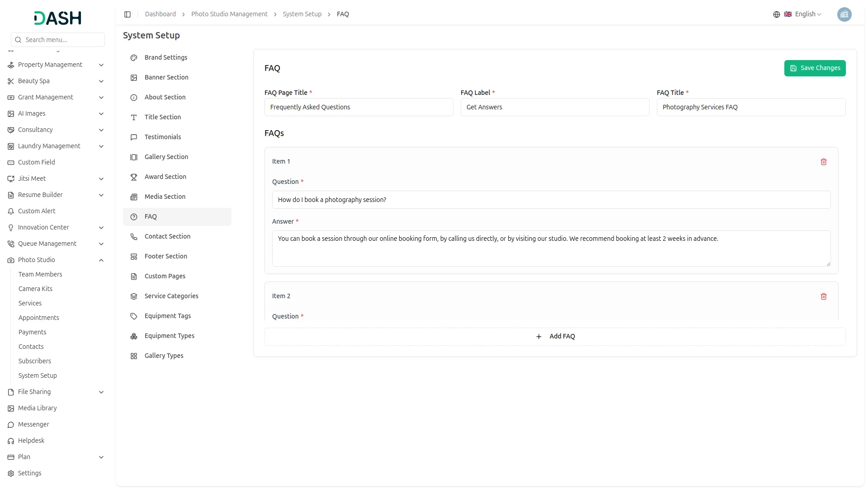Open the Gallery Types setup tab
The image size is (868, 488).
pyautogui.click(x=164, y=356)
